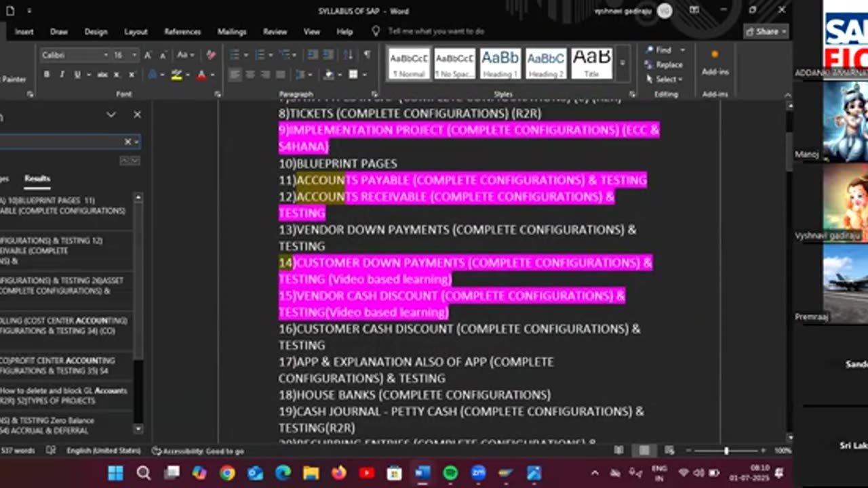The image size is (868, 488).
Task: Apply Heading 1 style
Action: (x=500, y=64)
